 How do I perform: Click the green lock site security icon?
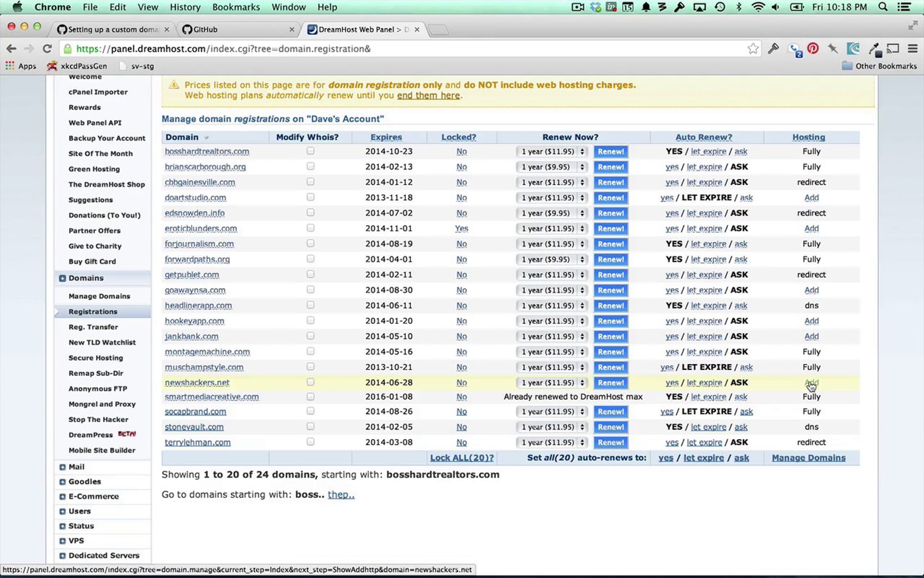[x=67, y=49]
